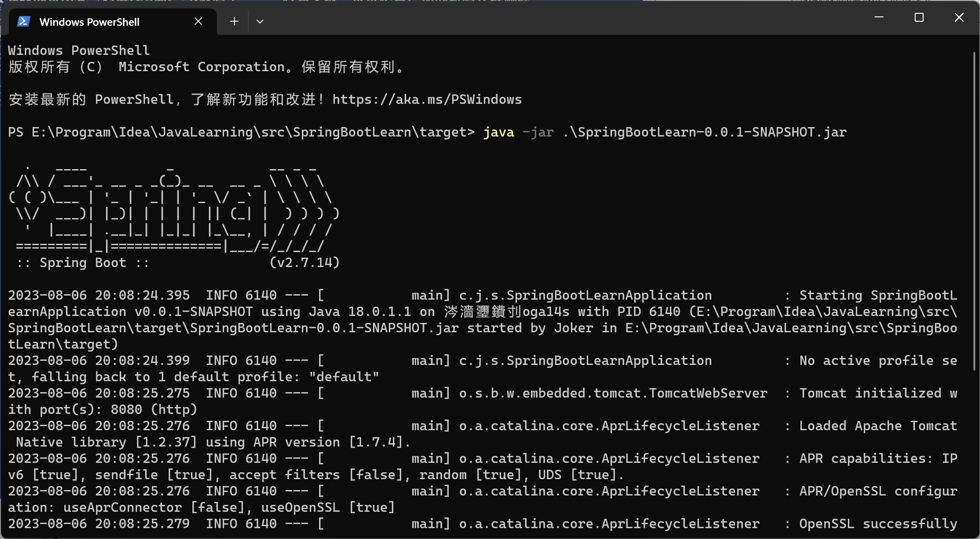Click 'ith port(s): 8080 (http)' text
Screen dimensions: 980x539
103,409
